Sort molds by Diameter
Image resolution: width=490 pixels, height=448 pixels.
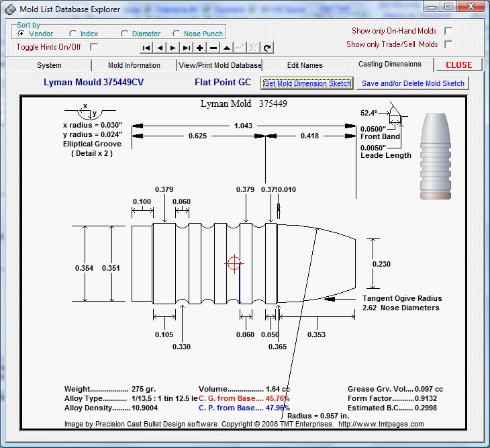click(141, 34)
